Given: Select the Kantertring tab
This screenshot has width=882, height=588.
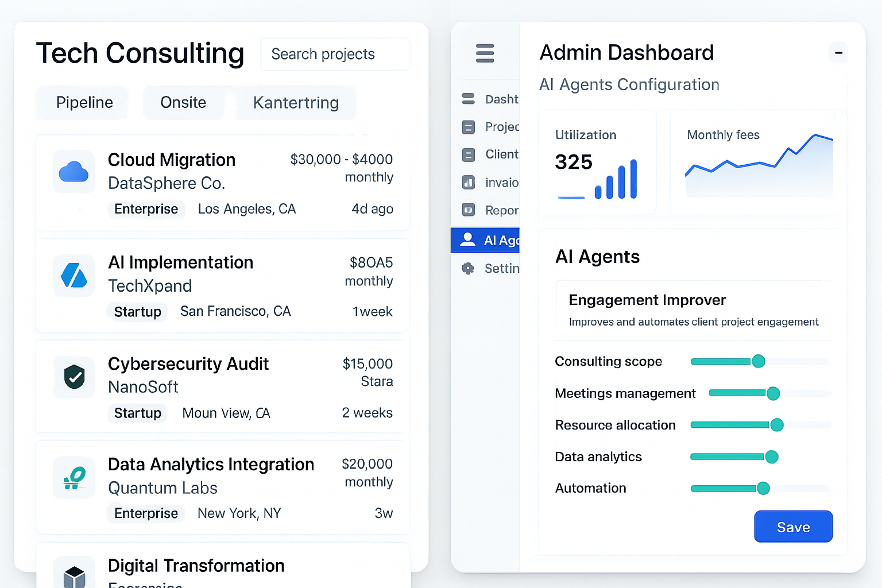Looking at the screenshot, I should tap(296, 103).
